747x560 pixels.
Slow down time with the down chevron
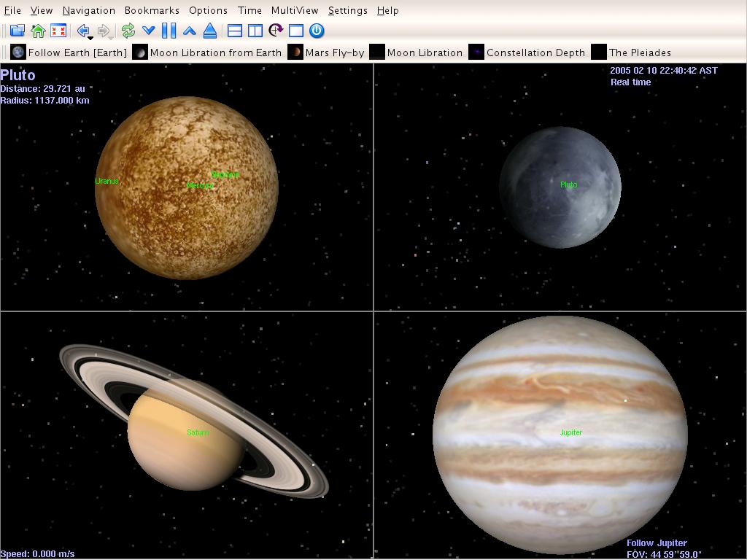pyautogui.click(x=149, y=31)
